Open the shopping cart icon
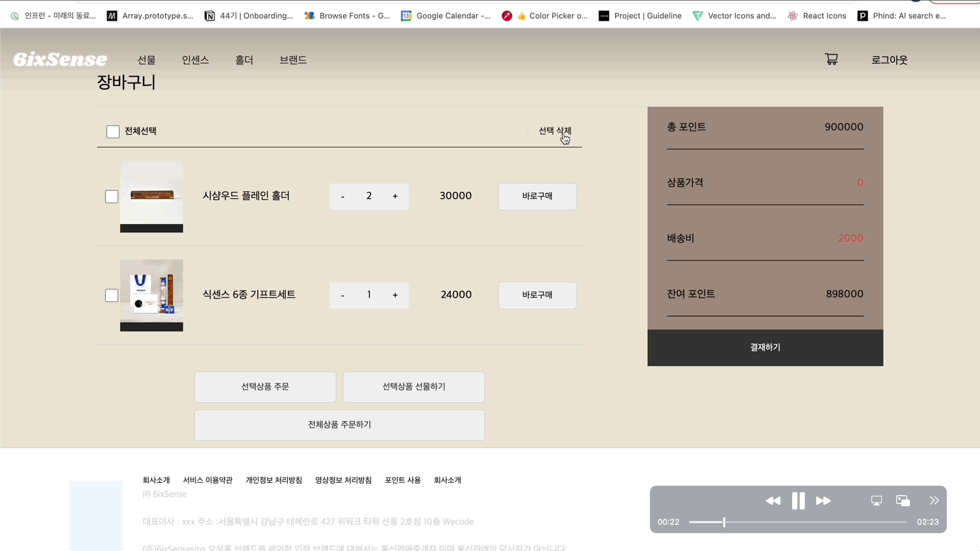 coord(831,59)
